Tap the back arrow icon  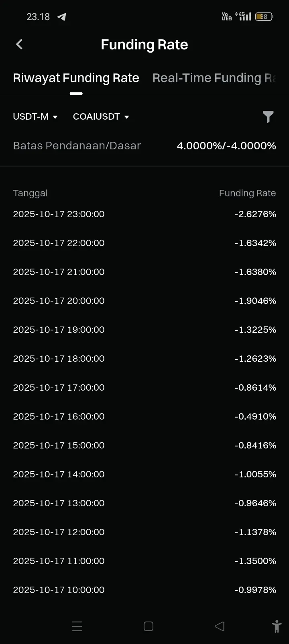19,44
